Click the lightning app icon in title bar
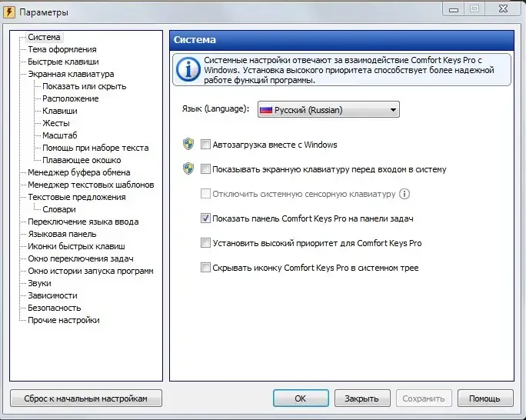Image resolution: width=526 pixels, height=420 pixels. coord(9,12)
